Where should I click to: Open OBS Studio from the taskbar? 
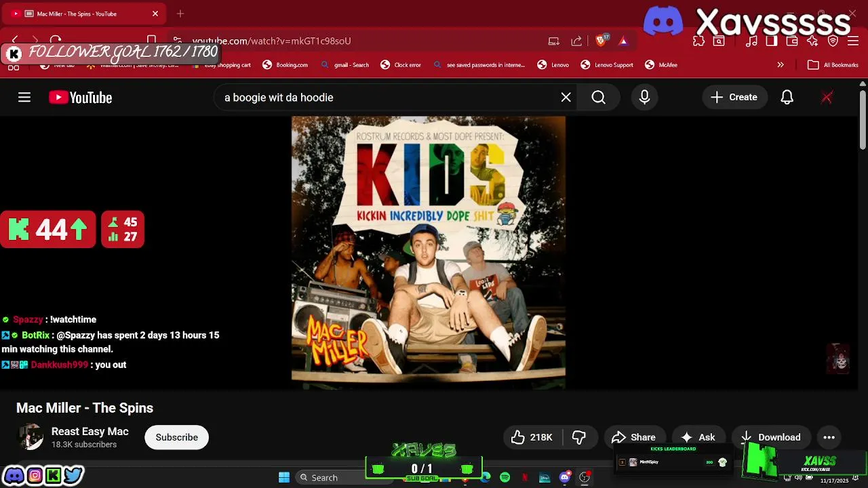(x=584, y=478)
